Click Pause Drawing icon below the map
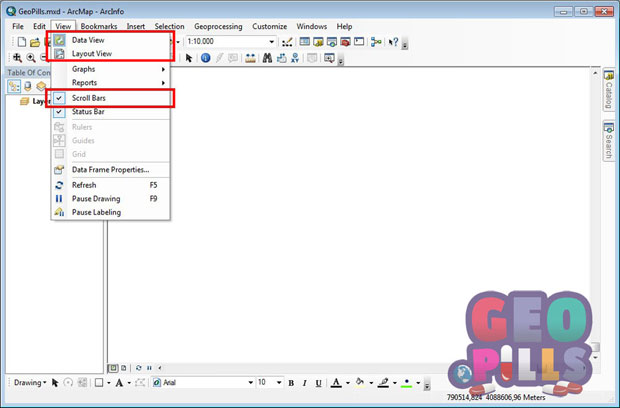The image size is (620, 408). click(x=149, y=368)
